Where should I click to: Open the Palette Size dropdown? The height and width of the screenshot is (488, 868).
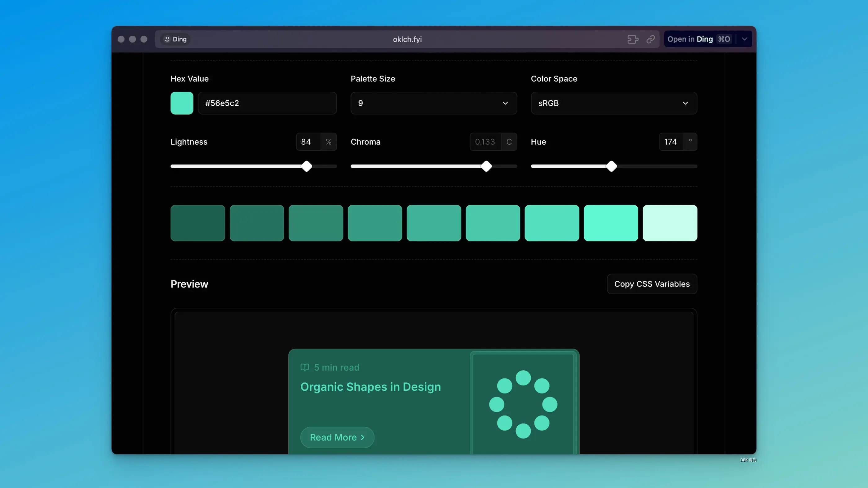tap(434, 103)
